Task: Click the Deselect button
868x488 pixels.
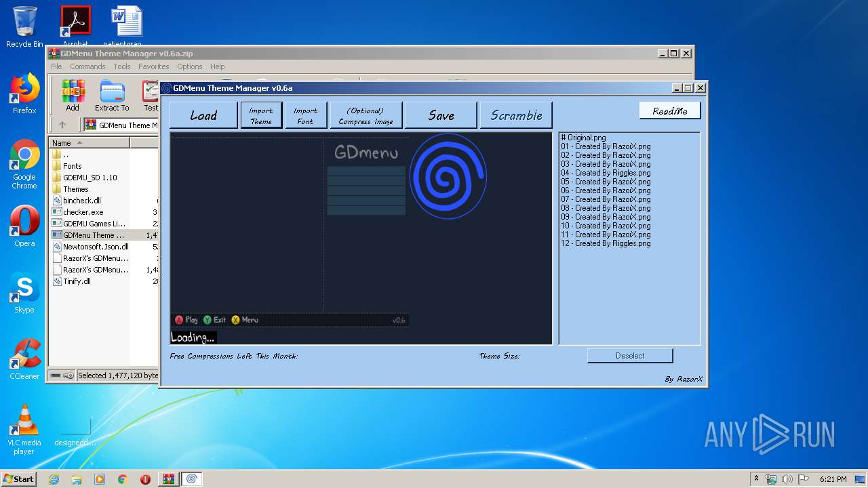Action: pos(630,356)
